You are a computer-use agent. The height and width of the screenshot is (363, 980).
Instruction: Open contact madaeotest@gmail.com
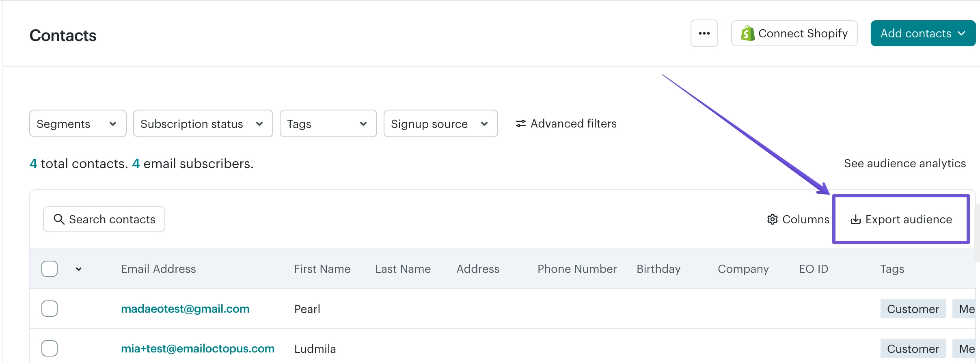(185, 309)
